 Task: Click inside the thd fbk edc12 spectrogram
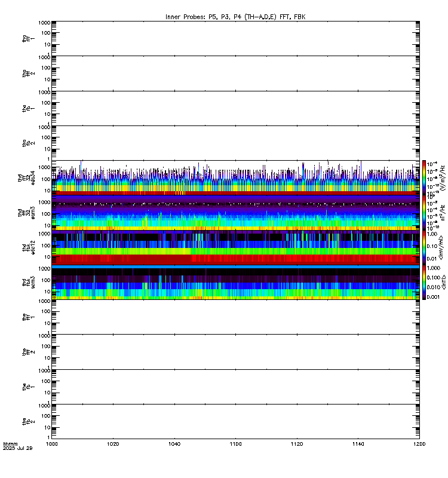point(235,247)
